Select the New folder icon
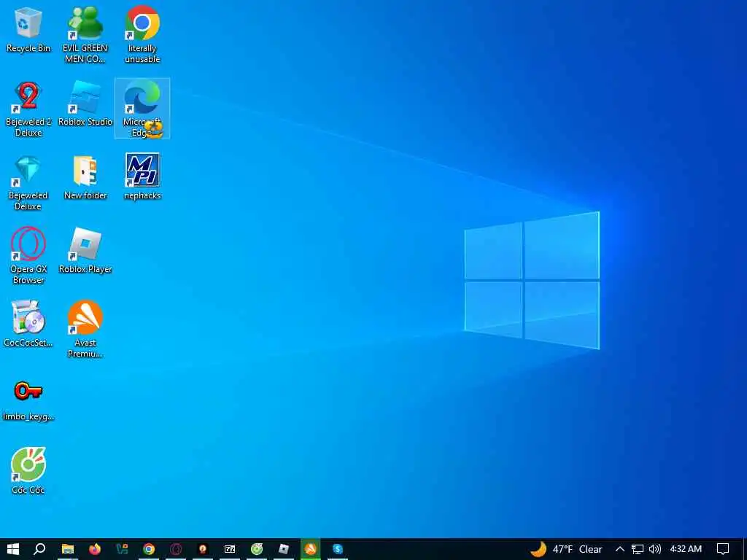The height and width of the screenshot is (560, 747). point(85,177)
